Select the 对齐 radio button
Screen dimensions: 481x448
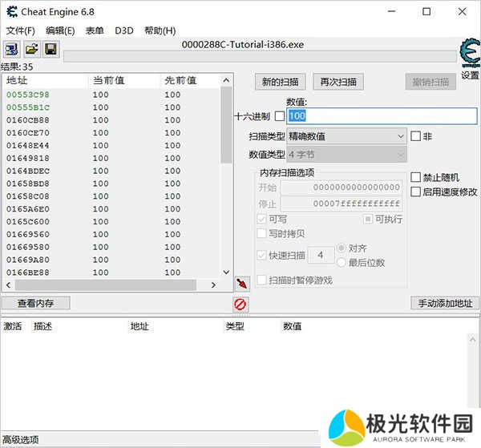tap(342, 248)
